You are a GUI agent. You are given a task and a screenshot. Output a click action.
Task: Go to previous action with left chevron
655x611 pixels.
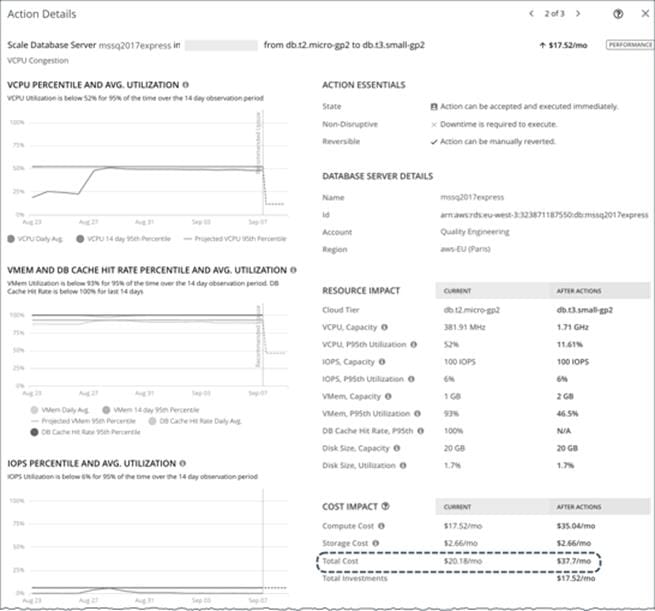(x=531, y=13)
